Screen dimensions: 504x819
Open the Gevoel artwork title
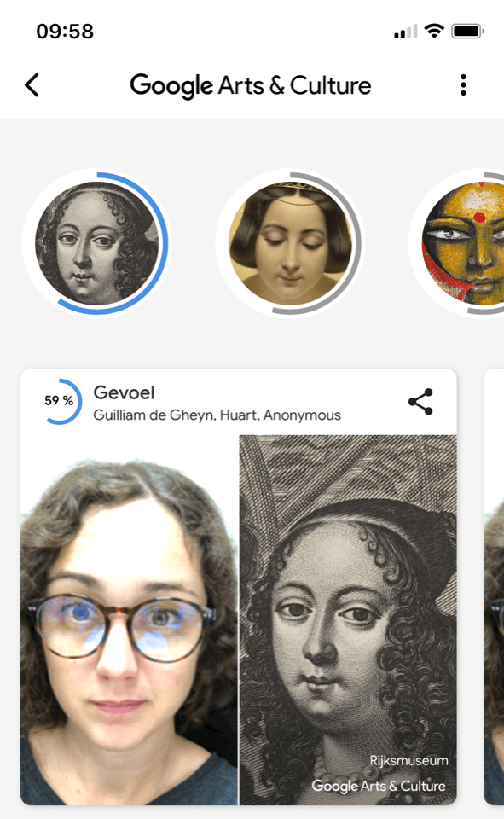pos(124,392)
